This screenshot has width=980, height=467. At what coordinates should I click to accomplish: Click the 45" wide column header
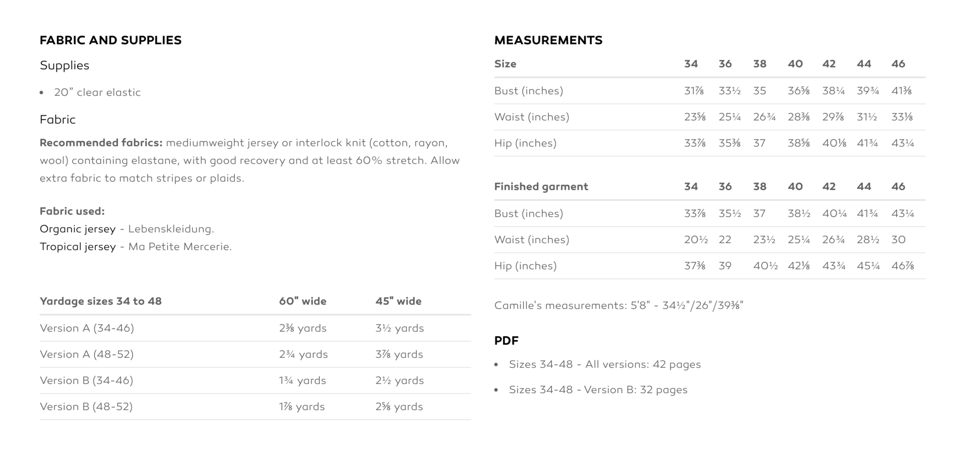click(399, 301)
